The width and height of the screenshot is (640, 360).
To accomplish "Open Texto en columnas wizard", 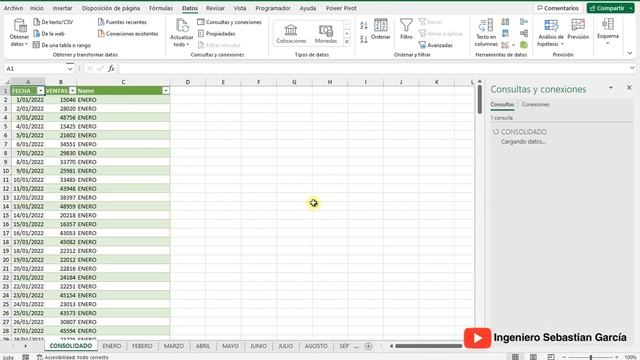I will 486,33.
